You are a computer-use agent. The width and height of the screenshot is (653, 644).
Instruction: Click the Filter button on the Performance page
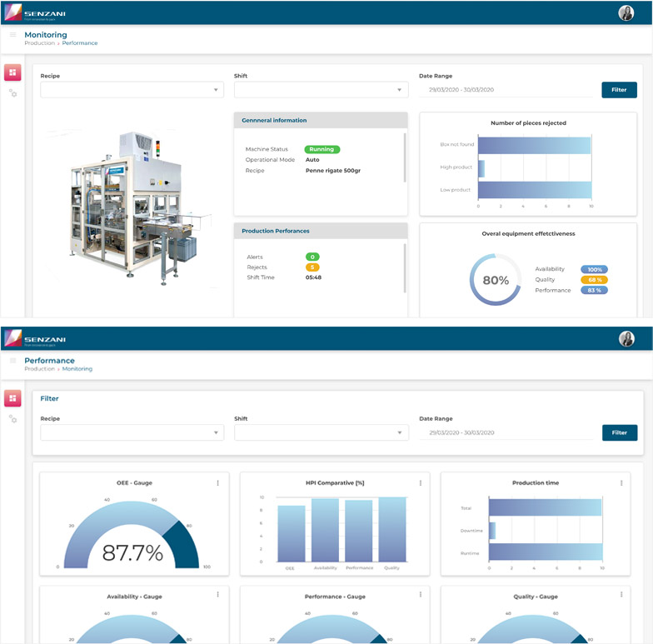point(620,432)
